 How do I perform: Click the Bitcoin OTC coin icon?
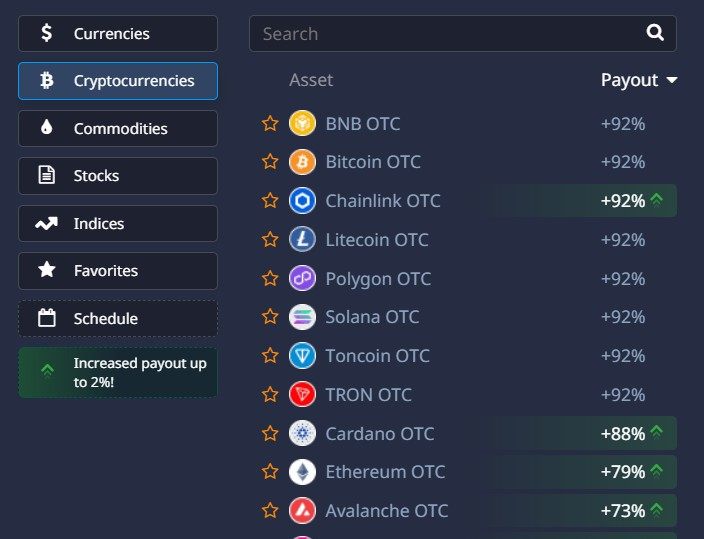[x=302, y=162]
